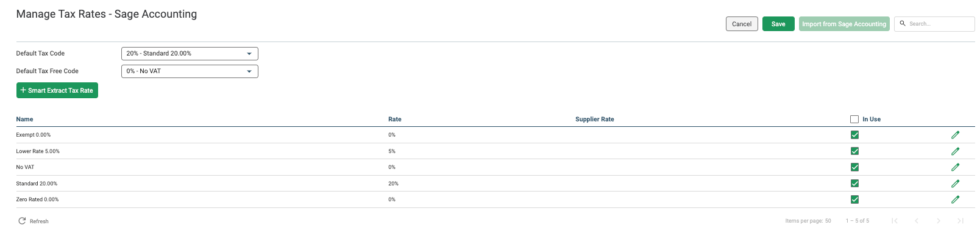Open the Default Tax Free Code dropdown
This screenshot has height=233, width=980.
click(190, 71)
